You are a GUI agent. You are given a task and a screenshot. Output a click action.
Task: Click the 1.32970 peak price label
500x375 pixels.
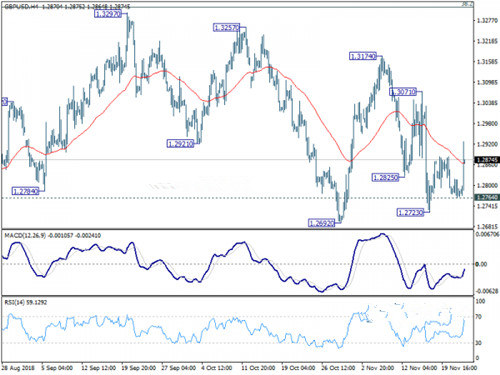click(108, 14)
